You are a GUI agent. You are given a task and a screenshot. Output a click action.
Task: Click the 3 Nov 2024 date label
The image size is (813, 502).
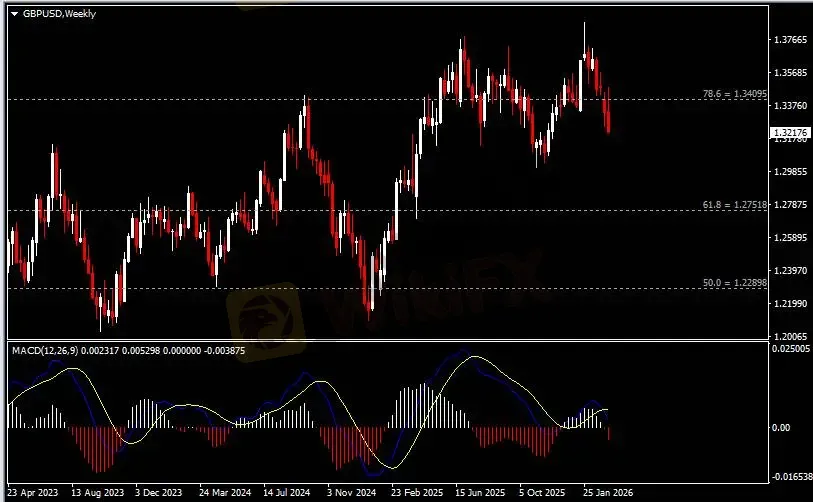click(x=352, y=493)
